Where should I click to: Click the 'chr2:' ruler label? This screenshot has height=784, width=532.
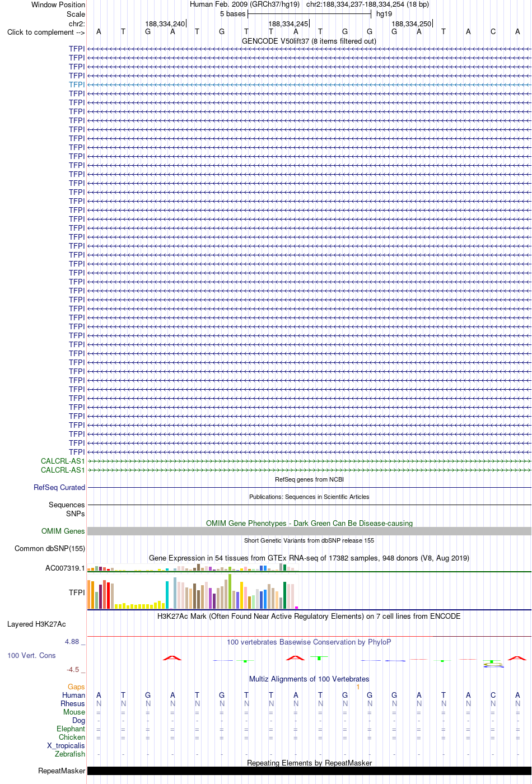[x=77, y=24]
